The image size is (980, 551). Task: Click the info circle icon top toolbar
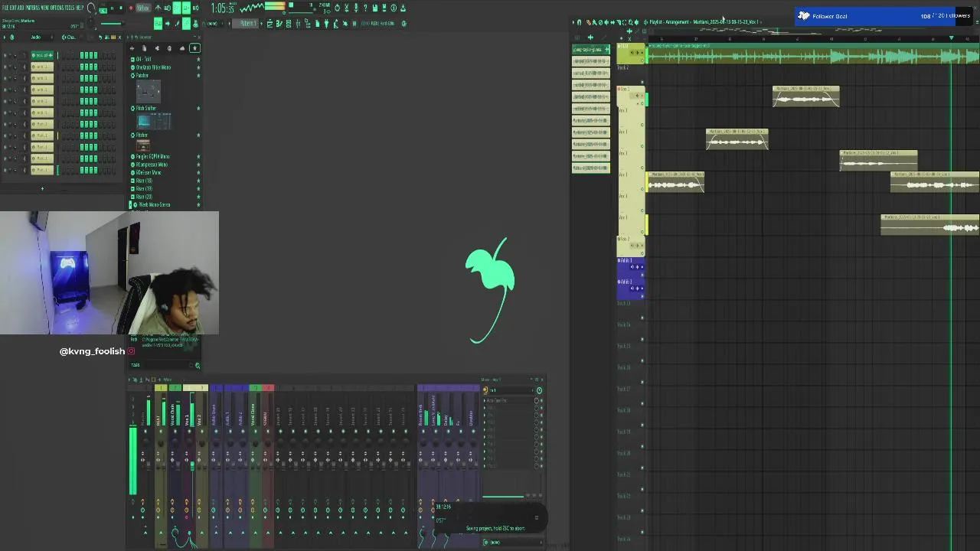pos(394,8)
